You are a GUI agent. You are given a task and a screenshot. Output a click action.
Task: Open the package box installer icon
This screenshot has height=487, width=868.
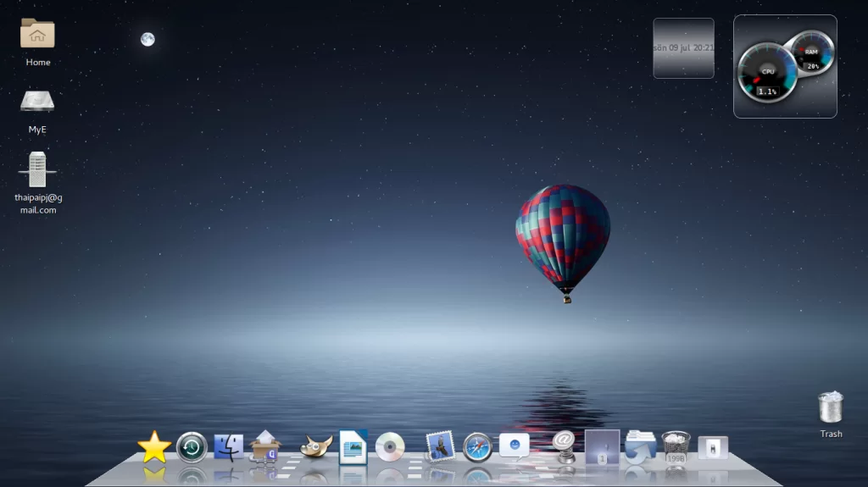coord(265,445)
